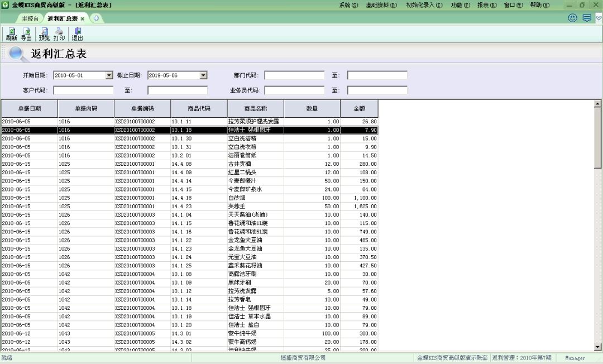The image size is (603, 364).
Task: Click the 打印 print icon
Action: pos(59,34)
